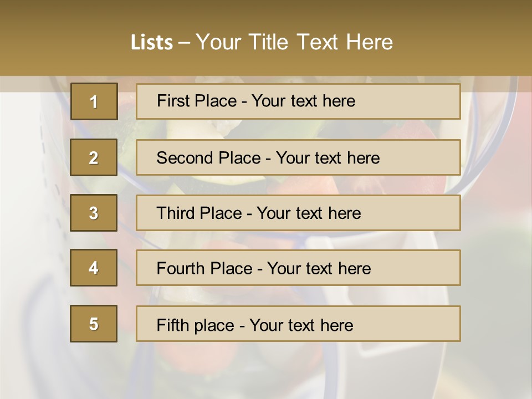Select the bold word Lists in title
532x399 pixels.
tap(152, 42)
